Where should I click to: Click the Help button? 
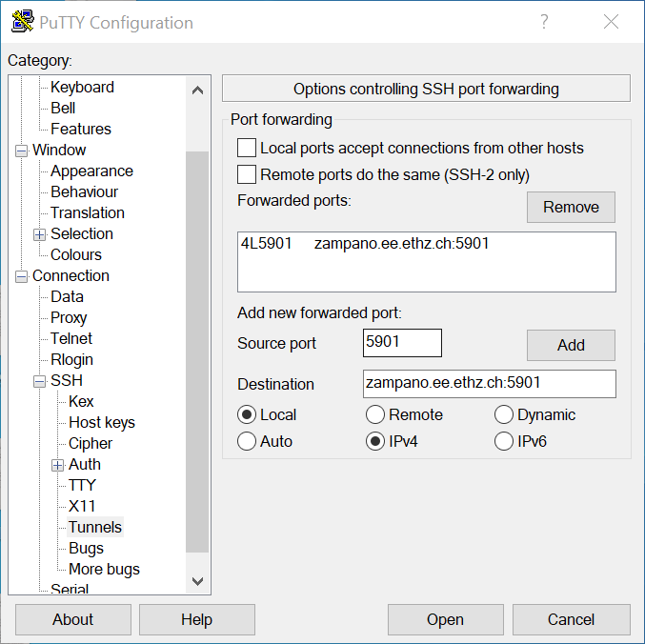point(197,619)
